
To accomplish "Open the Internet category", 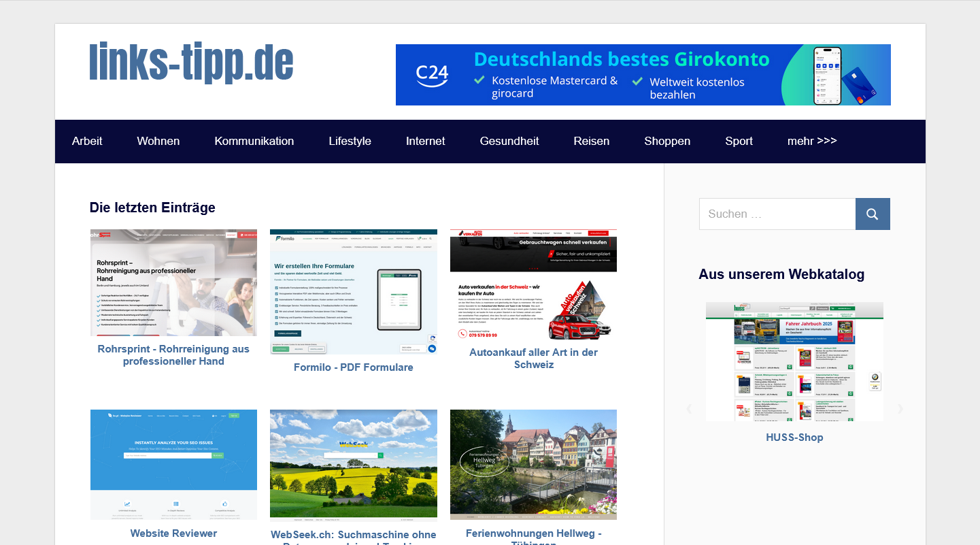I will click(x=425, y=141).
